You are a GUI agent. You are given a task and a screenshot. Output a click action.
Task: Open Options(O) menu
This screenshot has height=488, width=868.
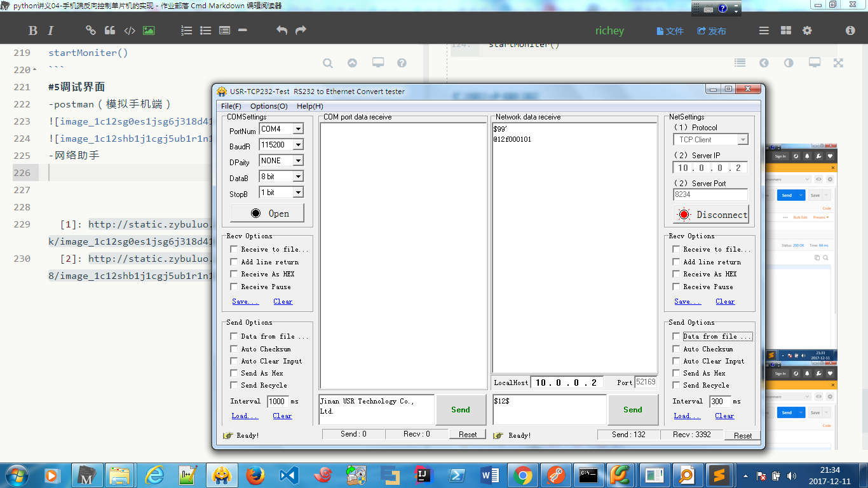pos(269,106)
